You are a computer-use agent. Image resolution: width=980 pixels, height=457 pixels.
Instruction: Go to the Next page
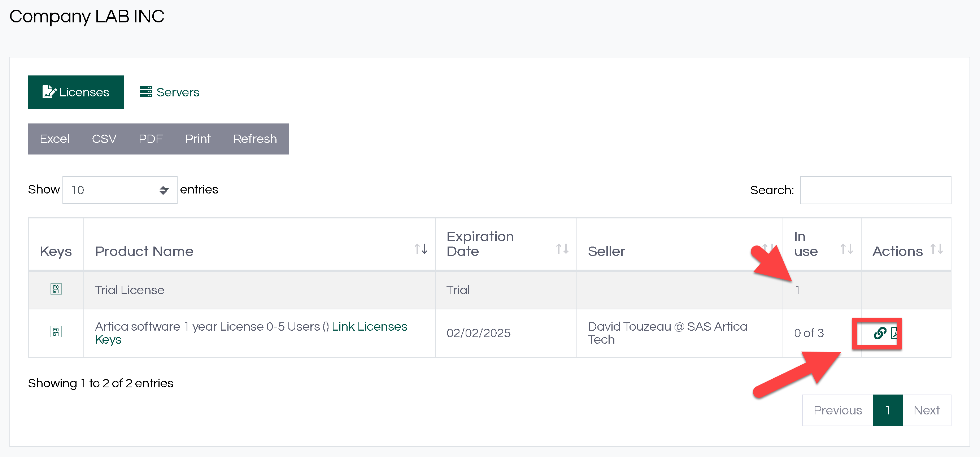point(926,410)
